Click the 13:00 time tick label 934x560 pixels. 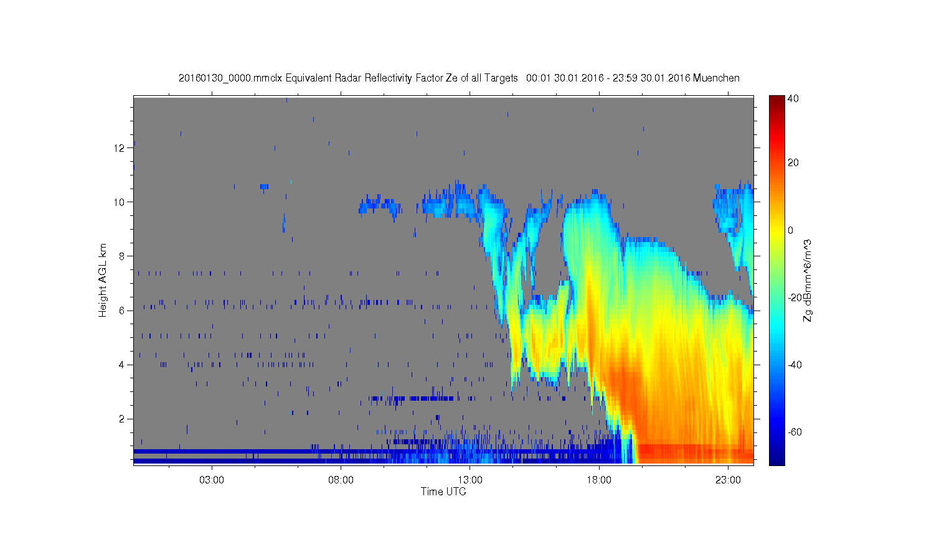point(470,480)
